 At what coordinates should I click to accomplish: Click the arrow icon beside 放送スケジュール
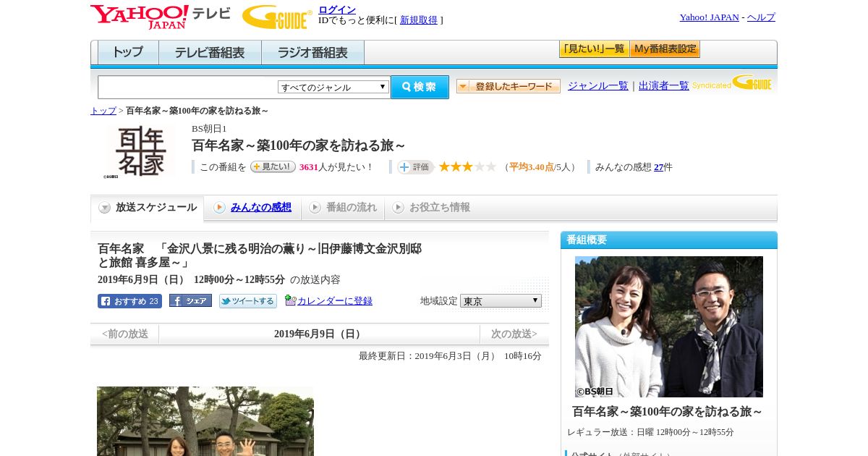tap(105, 208)
